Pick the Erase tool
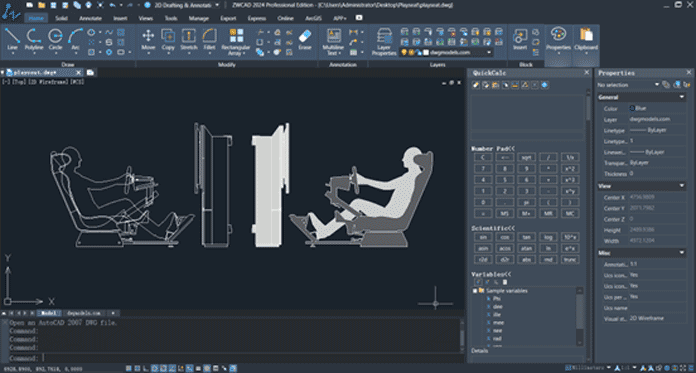The image size is (696, 373). [x=305, y=40]
